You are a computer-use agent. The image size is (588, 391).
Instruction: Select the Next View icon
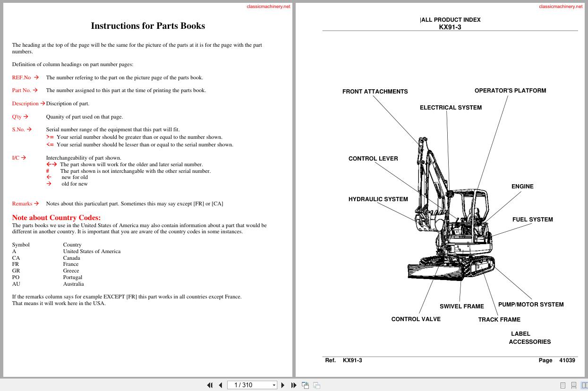[316, 385]
